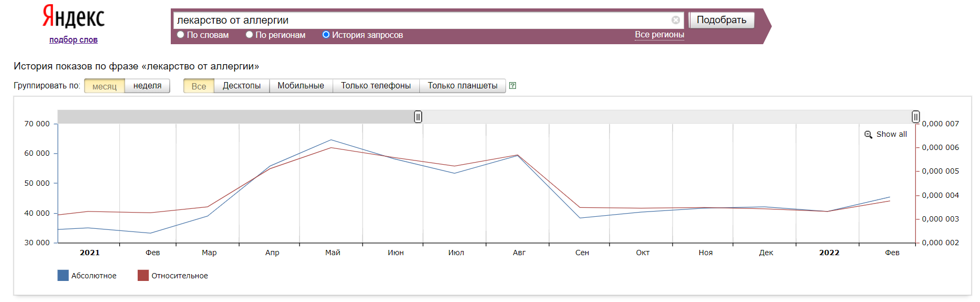Switch to the Мобильные device tab
The image size is (980, 302).
click(301, 86)
